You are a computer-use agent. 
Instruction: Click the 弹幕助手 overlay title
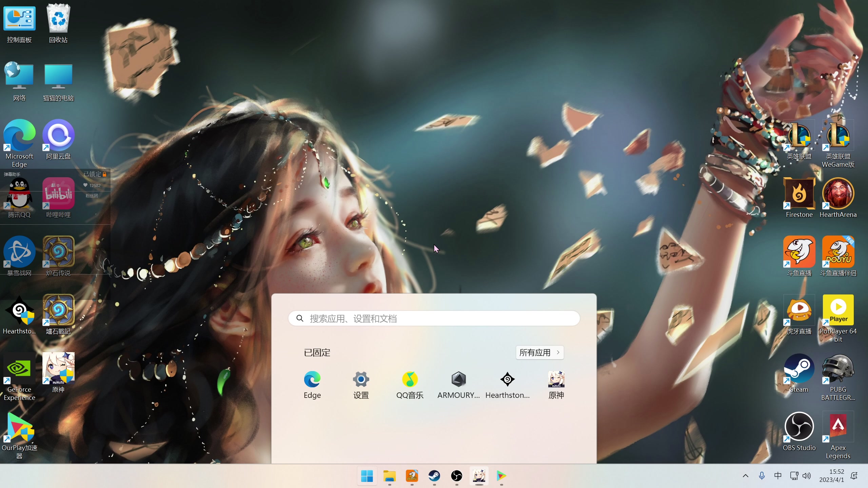pyautogui.click(x=12, y=174)
